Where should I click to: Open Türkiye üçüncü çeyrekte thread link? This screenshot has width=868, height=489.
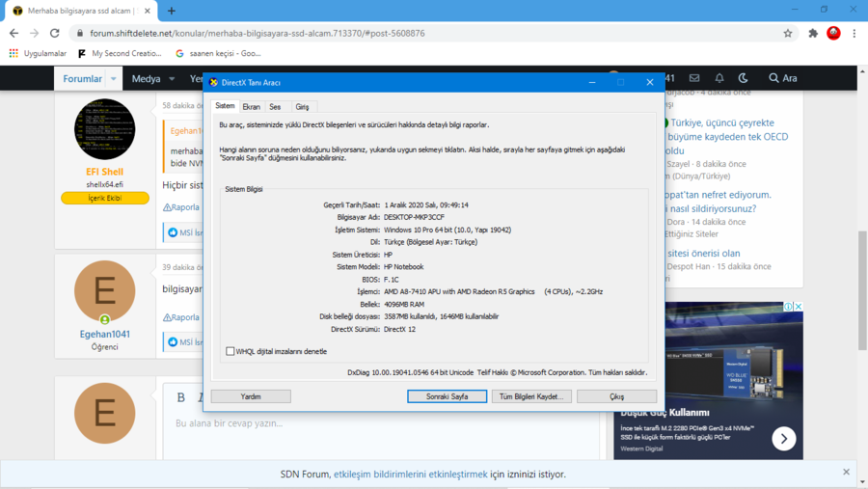click(x=727, y=136)
